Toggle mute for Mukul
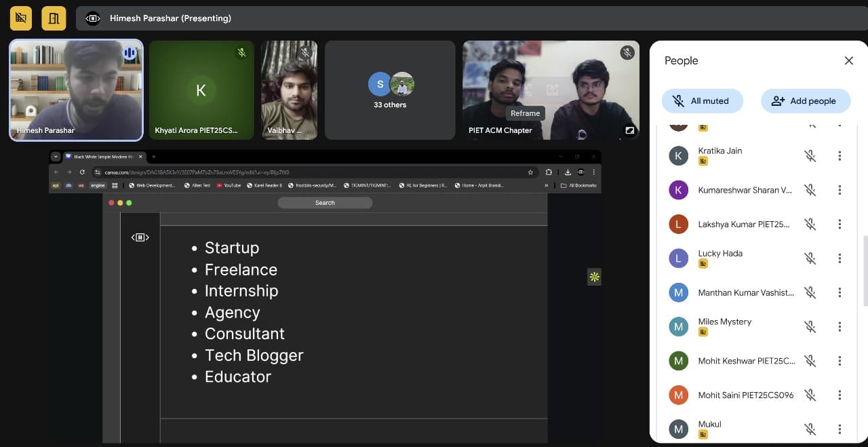This screenshot has height=447, width=868. pos(810,429)
